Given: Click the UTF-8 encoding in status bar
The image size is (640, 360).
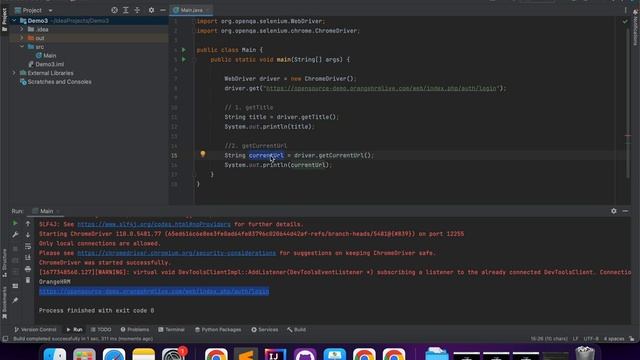Looking at the screenshot, I should (591, 339).
